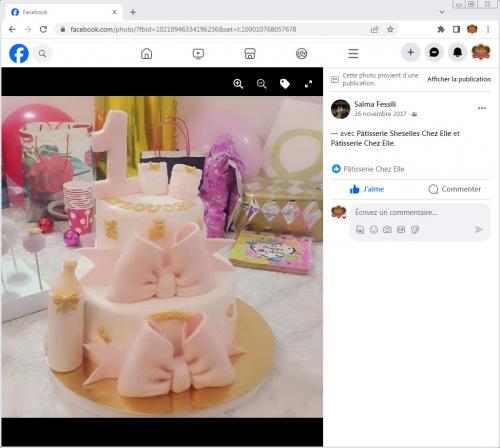Close the Facebook tab
Viewport: 500px width, 448px height.
[x=114, y=12]
